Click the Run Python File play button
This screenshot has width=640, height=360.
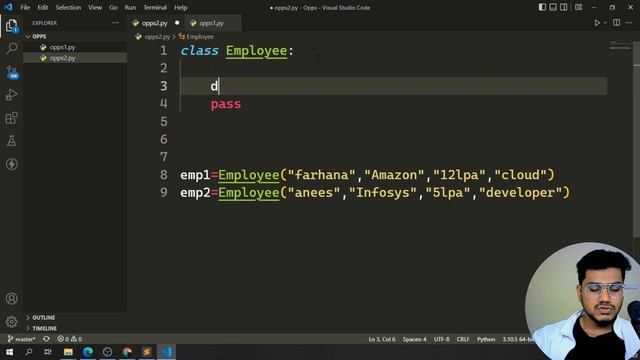(597, 23)
